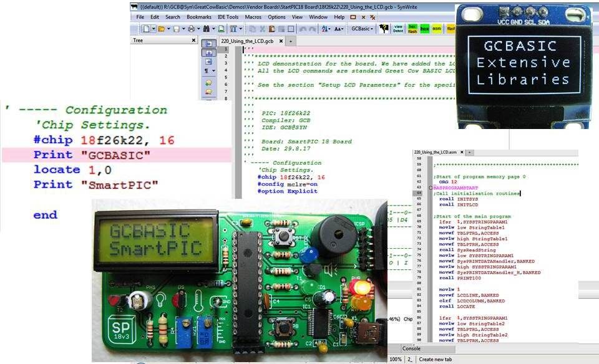The width and height of the screenshot is (599, 364).
Task: Click the Sort A-Z toolbar icon
Action: [325, 29]
